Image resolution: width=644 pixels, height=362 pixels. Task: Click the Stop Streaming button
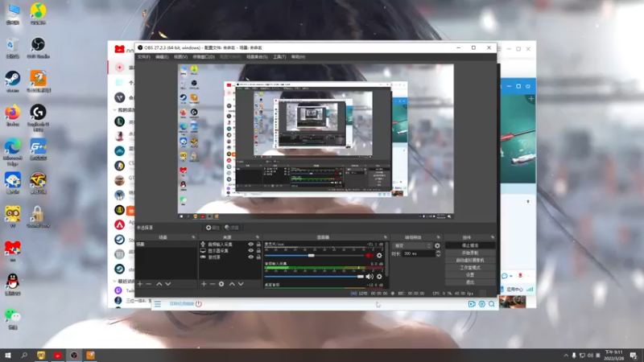470,245
